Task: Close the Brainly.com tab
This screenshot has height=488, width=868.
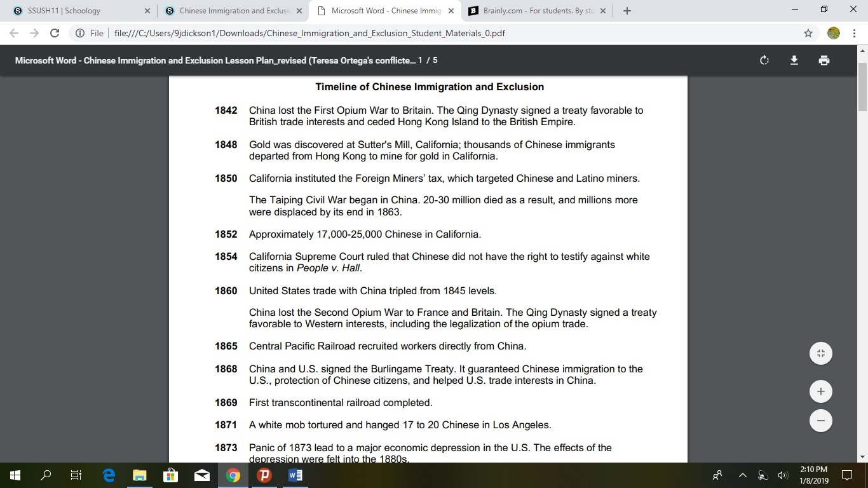Action: 603,11
